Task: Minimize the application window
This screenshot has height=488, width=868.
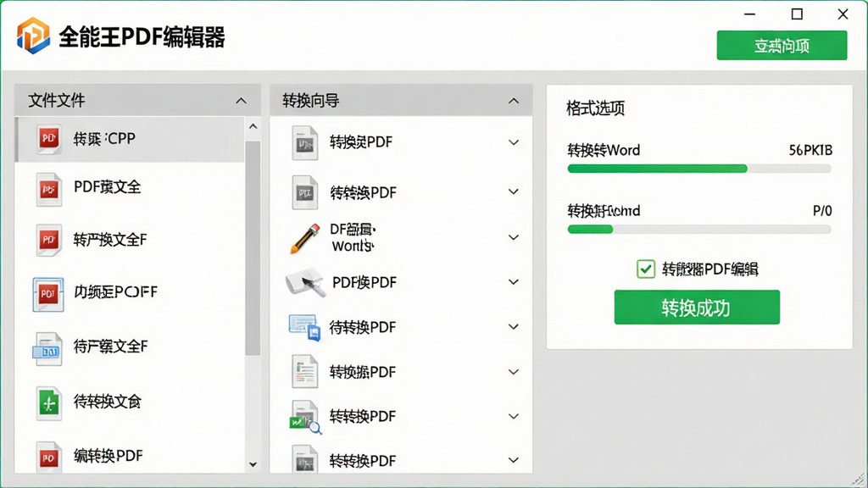Action: point(749,14)
